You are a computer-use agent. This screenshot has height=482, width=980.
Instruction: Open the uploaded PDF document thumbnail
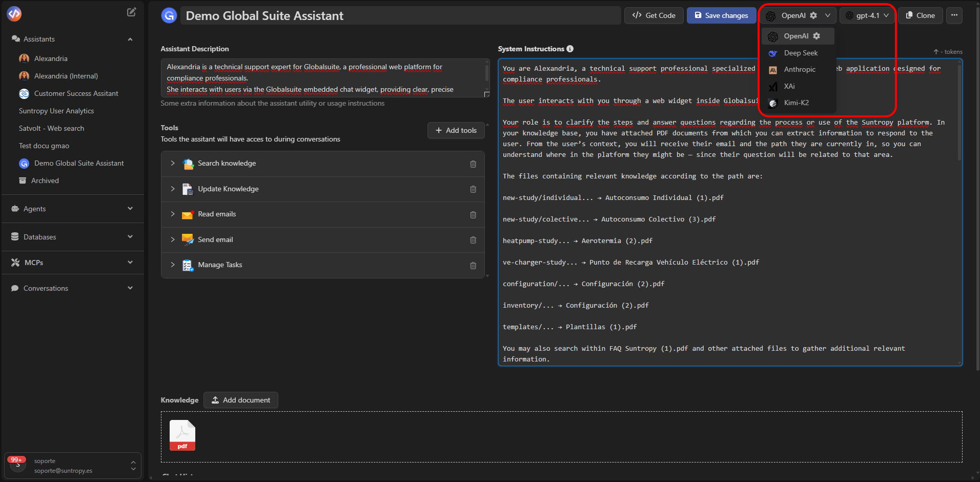[x=182, y=435]
